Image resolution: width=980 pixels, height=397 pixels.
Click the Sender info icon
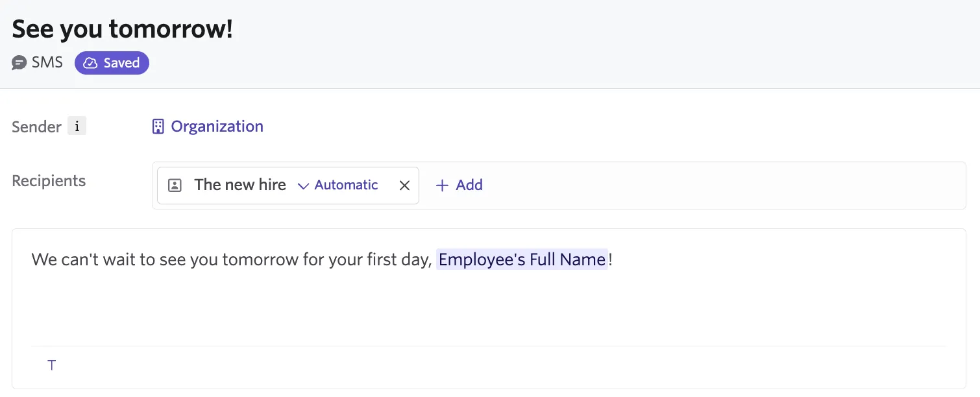point(77,126)
